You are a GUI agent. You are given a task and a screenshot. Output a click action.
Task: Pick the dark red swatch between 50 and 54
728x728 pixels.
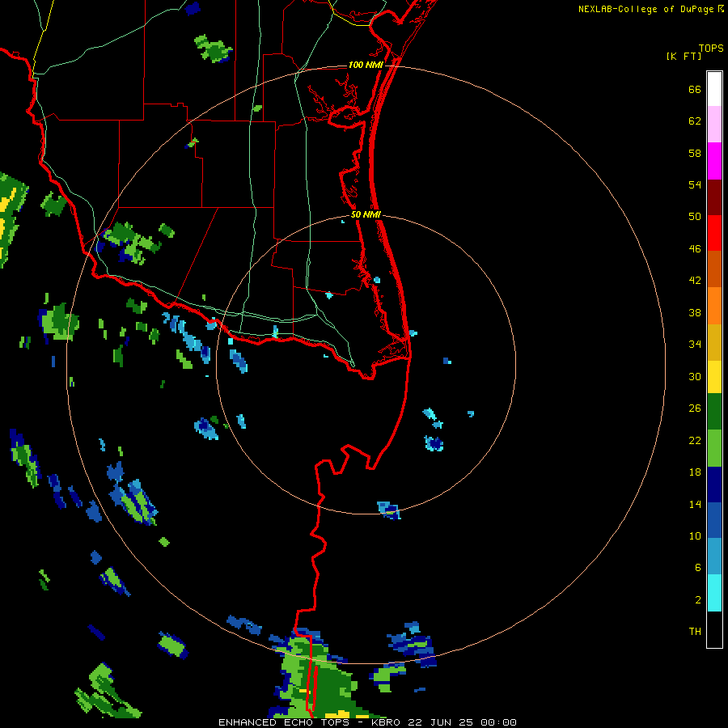(714, 197)
